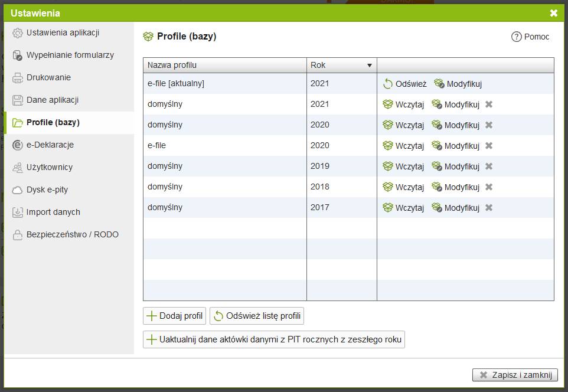Remove the e-file 2020 profile

[x=489, y=146]
